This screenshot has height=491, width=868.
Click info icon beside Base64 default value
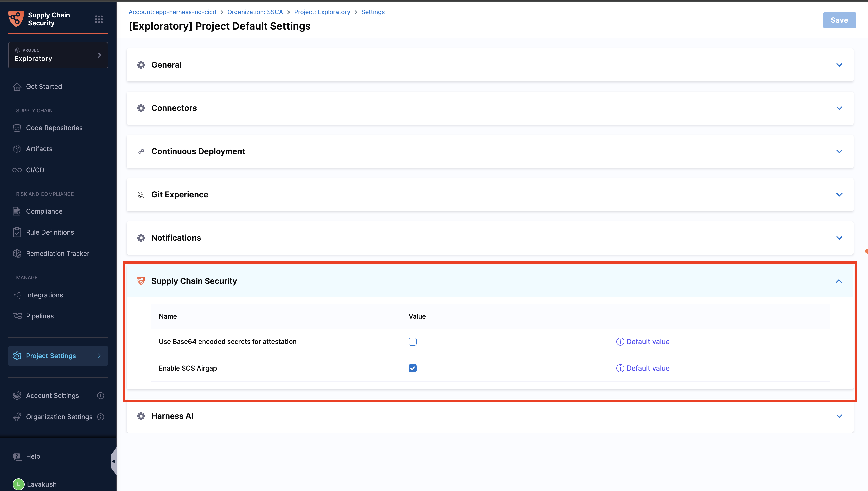click(x=620, y=342)
